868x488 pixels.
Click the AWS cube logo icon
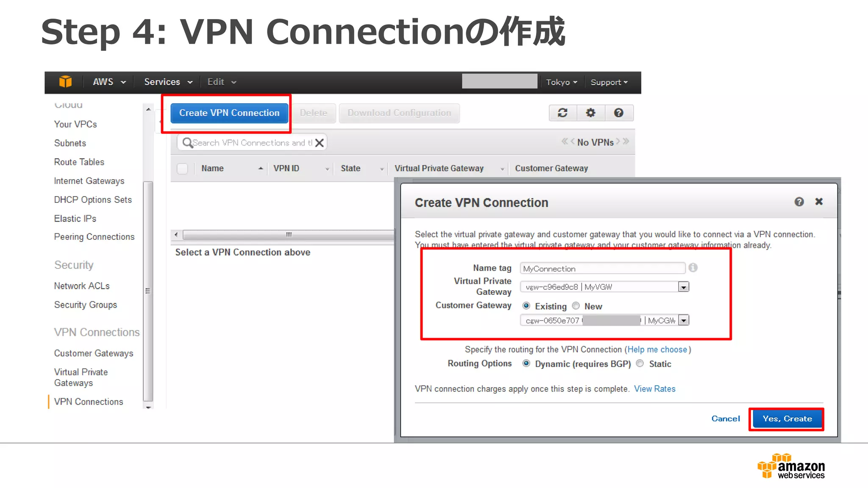pyautogui.click(x=65, y=82)
